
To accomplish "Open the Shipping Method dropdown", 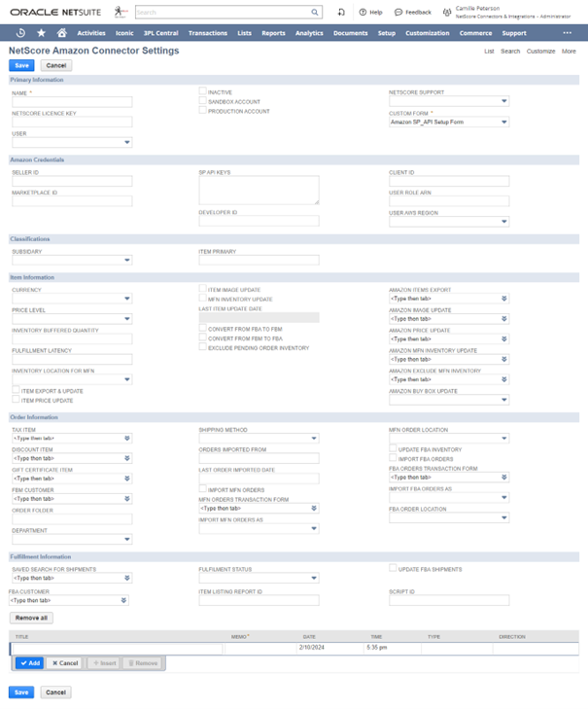I will pos(314,439).
